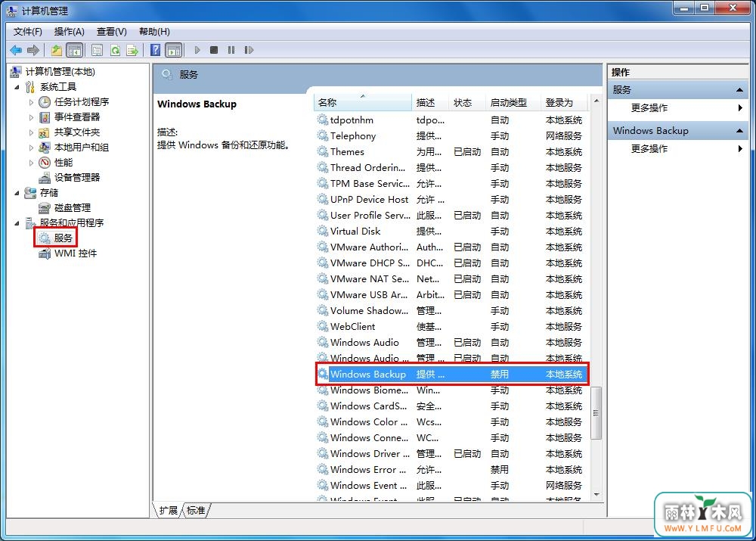Open the 文件(F) menu
756x541 pixels.
tap(27, 31)
